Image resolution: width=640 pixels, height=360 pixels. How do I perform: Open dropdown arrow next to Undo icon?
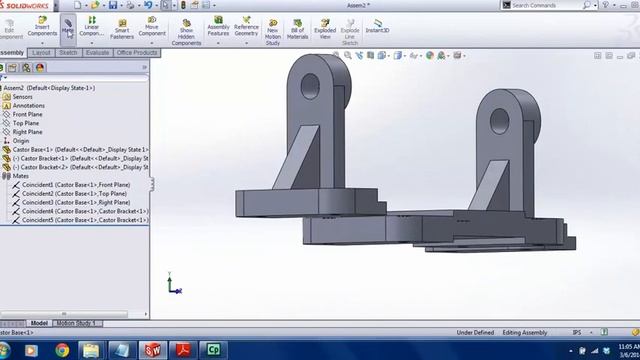(156, 6)
